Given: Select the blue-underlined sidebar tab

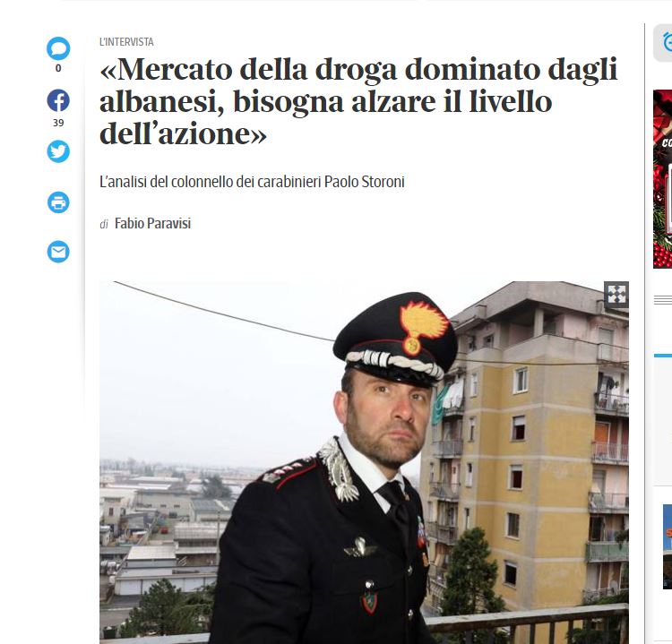Looking at the screenshot, I should [x=662, y=356].
